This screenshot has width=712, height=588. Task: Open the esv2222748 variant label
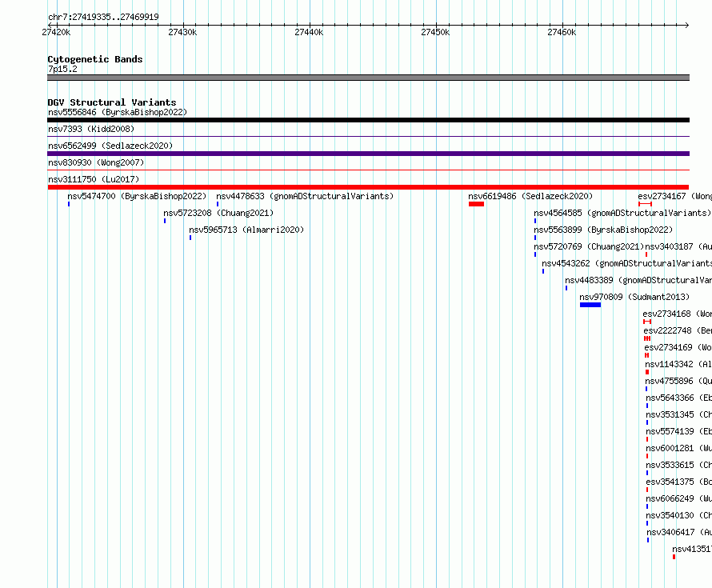(x=678, y=330)
